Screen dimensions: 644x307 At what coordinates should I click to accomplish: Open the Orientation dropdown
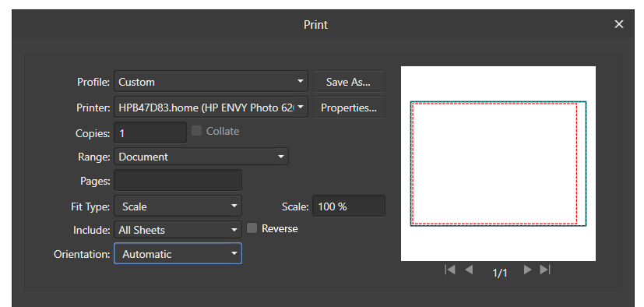click(x=178, y=253)
